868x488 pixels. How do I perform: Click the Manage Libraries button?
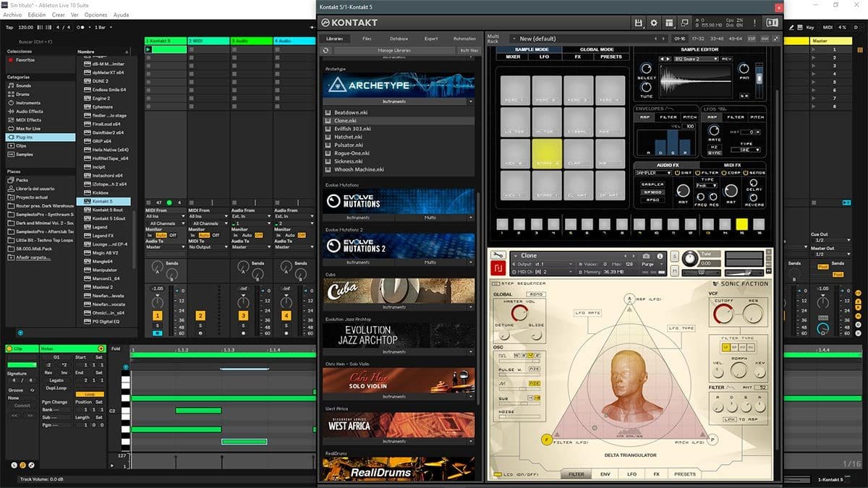click(x=395, y=51)
